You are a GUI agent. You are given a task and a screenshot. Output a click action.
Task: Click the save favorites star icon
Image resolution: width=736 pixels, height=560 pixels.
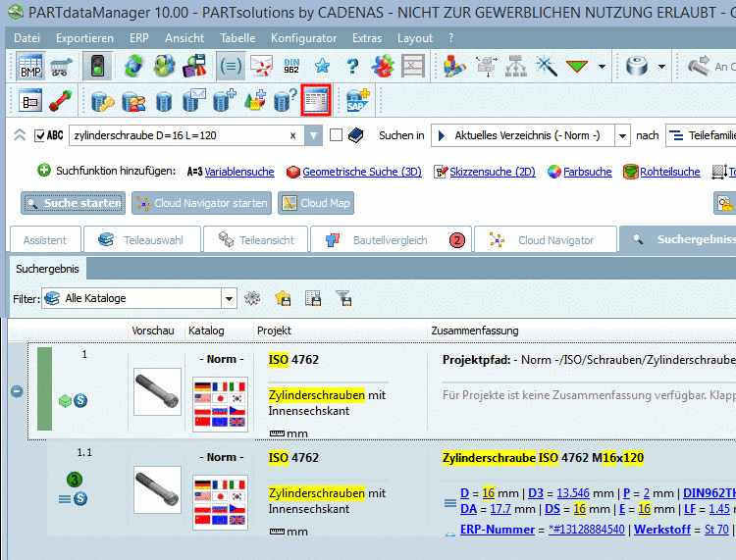(283, 298)
